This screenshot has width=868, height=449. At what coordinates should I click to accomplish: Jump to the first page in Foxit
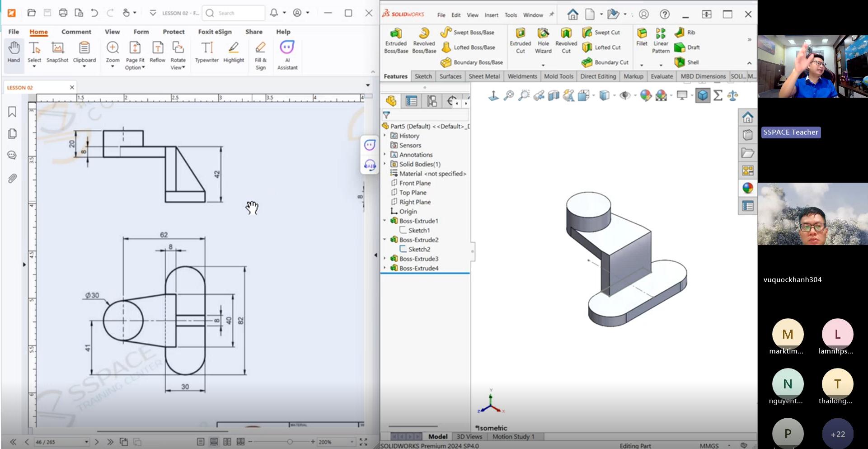tap(13, 442)
